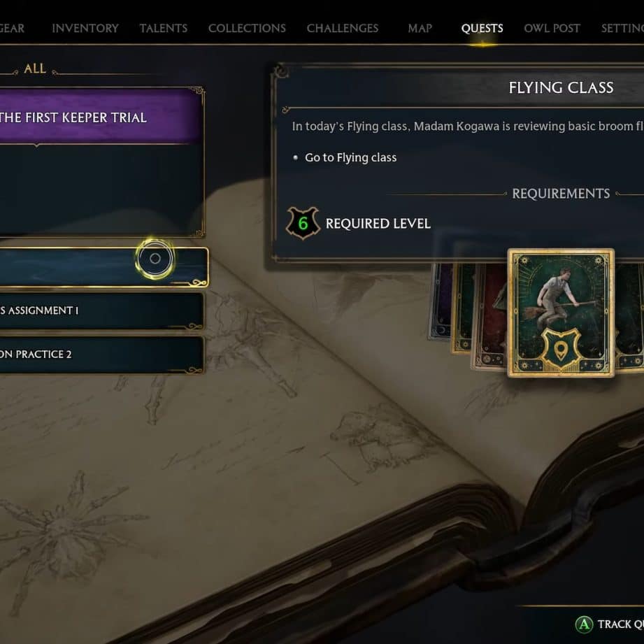
Task: Open the Settings tab
Action: pos(622,29)
